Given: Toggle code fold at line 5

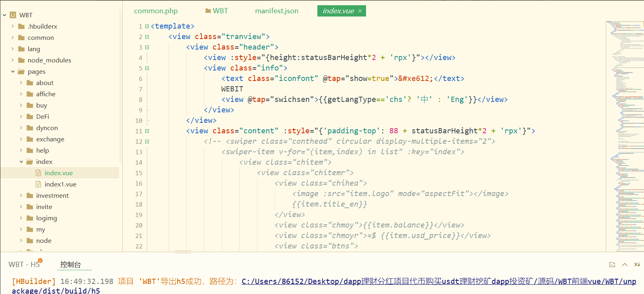Looking at the screenshot, I should coord(147,68).
